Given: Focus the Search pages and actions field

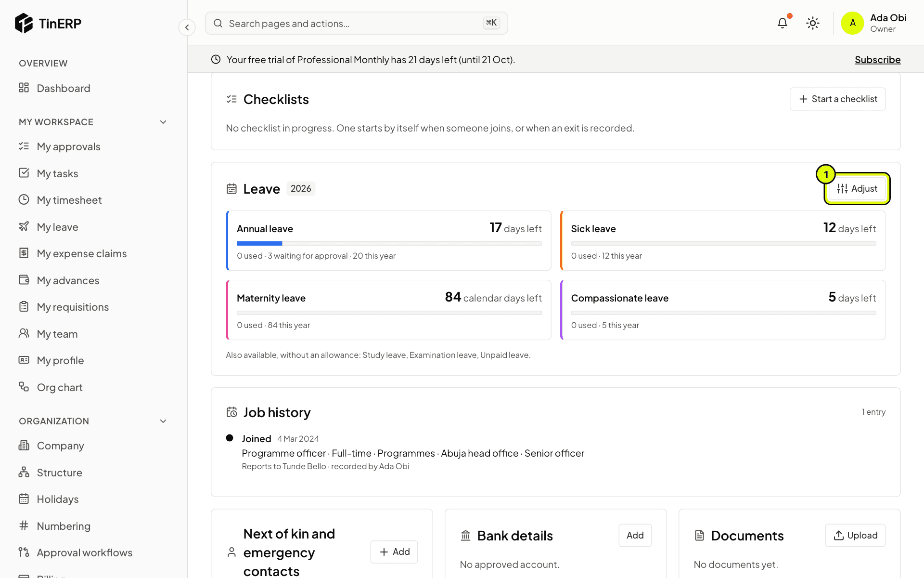Looking at the screenshot, I should click(x=357, y=23).
